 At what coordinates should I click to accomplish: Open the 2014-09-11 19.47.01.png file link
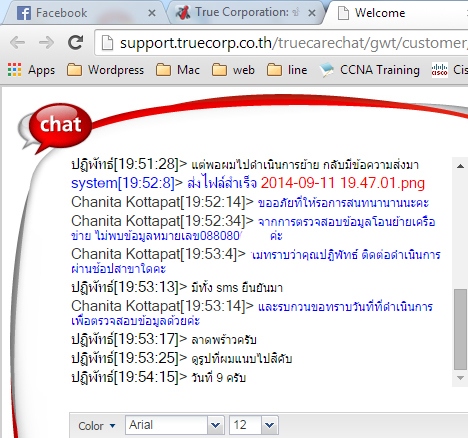click(343, 183)
